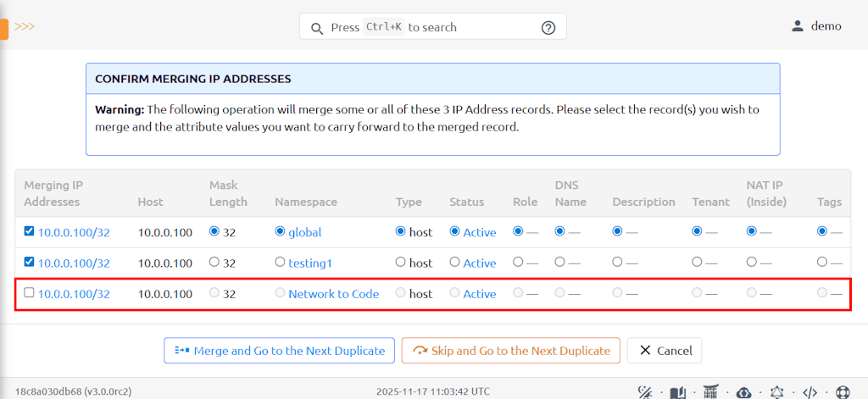Expand the sidebar with the orange arrows
The height and width of the screenshot is (399, 868).
[25, 26]
